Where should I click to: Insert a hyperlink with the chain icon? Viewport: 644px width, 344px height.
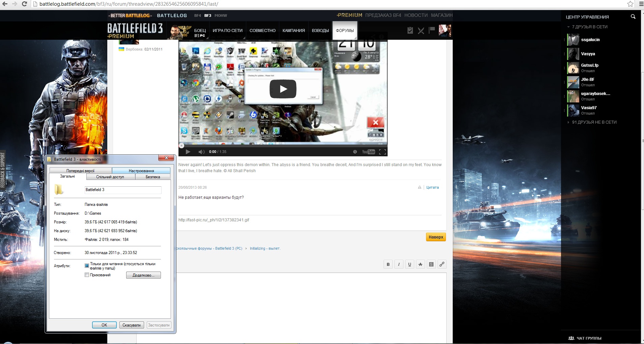[442, 264]
